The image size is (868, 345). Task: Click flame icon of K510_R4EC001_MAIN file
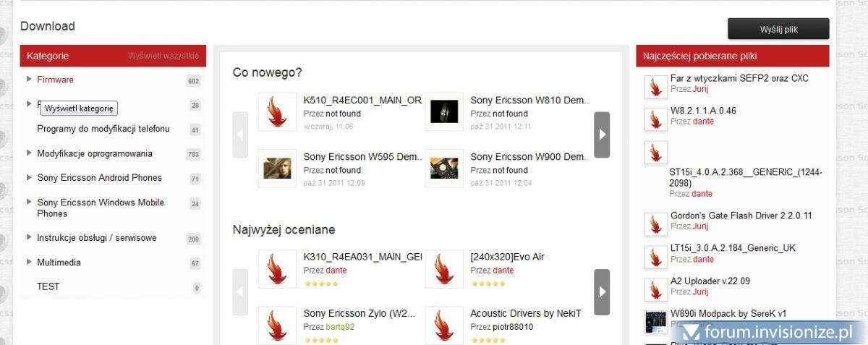(277, 111)
